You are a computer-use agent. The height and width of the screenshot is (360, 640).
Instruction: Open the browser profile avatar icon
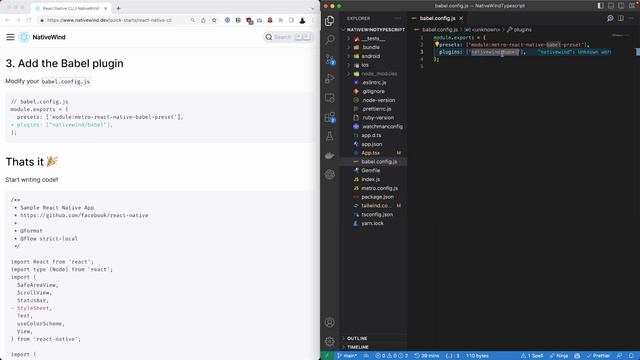[302, 20]
